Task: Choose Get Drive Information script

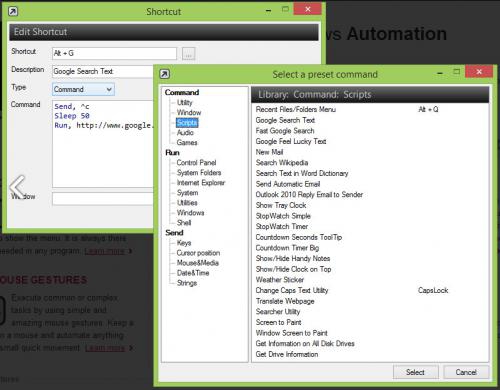Action: click(x=287, y=354)
